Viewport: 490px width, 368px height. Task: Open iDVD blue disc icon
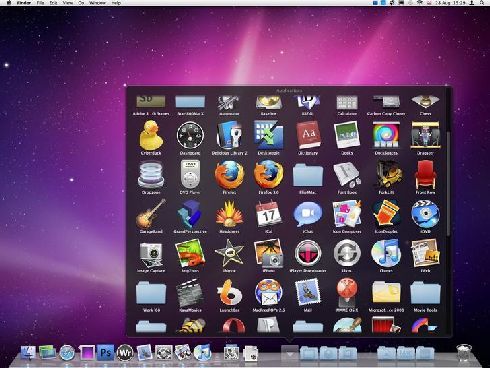pyautogui.click(x=425, y=214)
